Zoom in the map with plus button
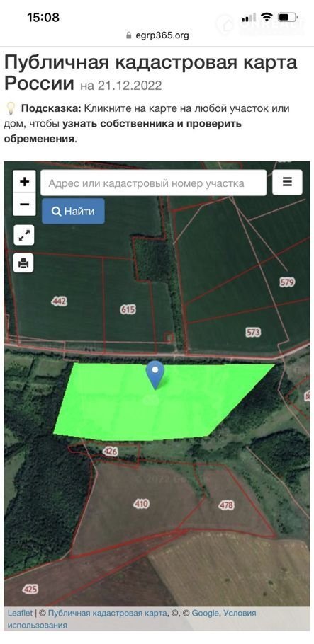314x644 pixels. (x=24, y=182)
